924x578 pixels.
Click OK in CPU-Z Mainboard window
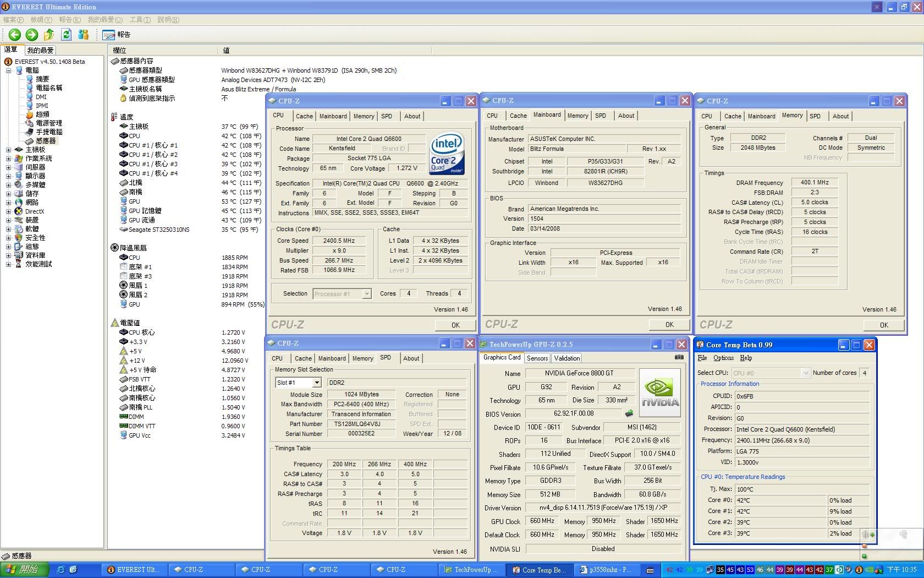(x=669, y=324)
